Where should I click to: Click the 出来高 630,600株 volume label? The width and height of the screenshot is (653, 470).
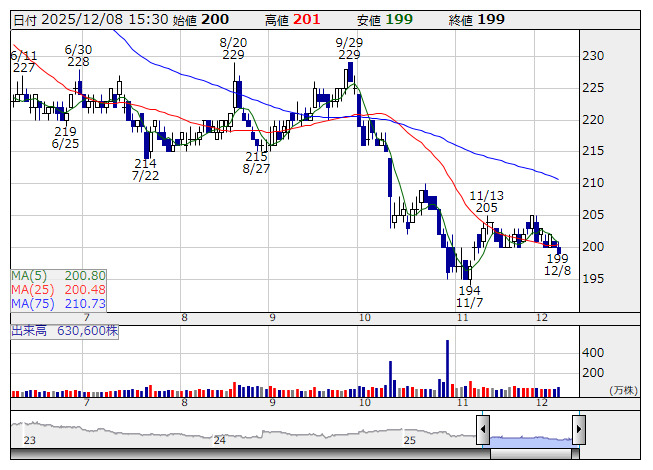[65, 331]
